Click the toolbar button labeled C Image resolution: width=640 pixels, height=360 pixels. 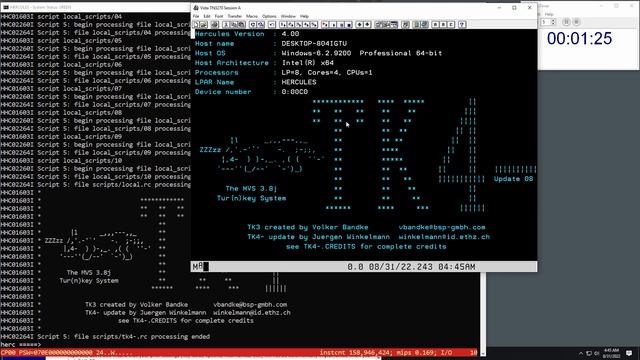pyautogui.click(x=451, y=24)
